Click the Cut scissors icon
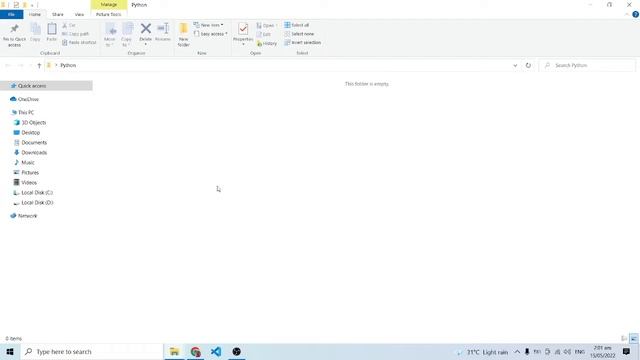 point(64,25)
